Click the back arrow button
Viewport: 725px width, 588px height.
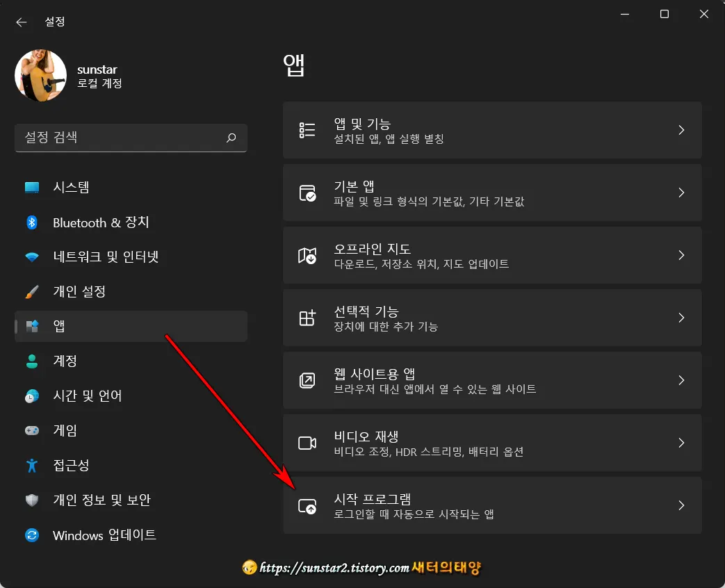pyautogui.click(x=22, y=22)
